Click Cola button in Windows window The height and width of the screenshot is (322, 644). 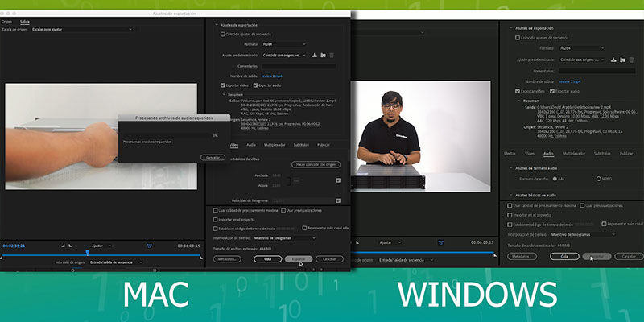tap(564, 256)
